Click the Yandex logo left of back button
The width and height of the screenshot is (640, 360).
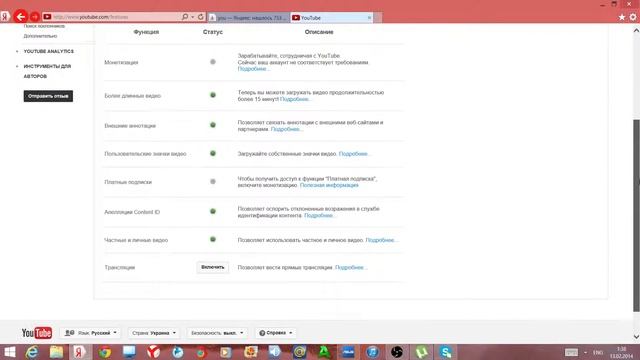(5, 17)
